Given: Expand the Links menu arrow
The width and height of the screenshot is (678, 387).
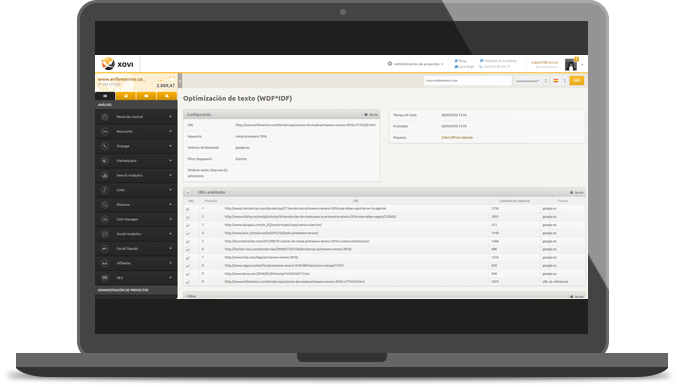Looking at the screenshot, I should tap(170, 190).
